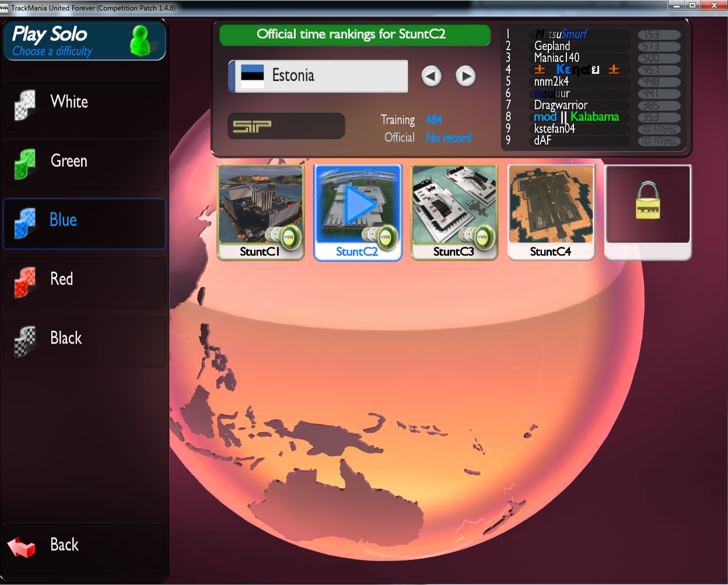Screen dimensions: 728x585
Task: Choose the Green difficulty flag icon
Action: 25,164
